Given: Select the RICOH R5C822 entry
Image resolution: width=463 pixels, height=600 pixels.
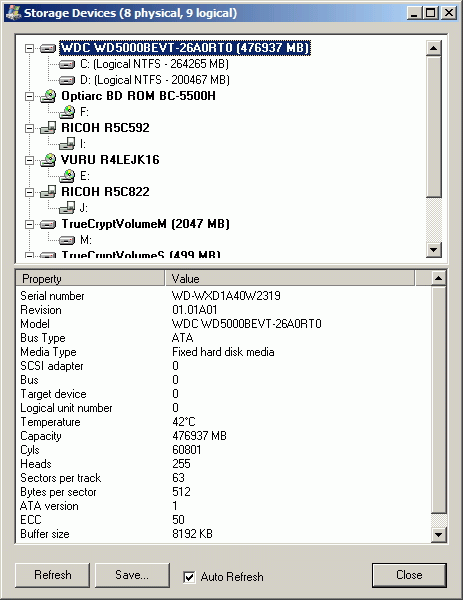Looking at the screenshot, I should (105, 192).
